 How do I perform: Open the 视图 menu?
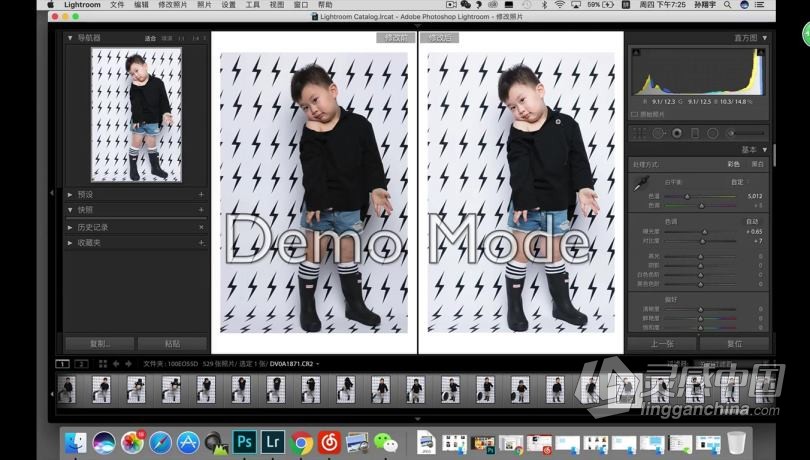tap(277, 5)
